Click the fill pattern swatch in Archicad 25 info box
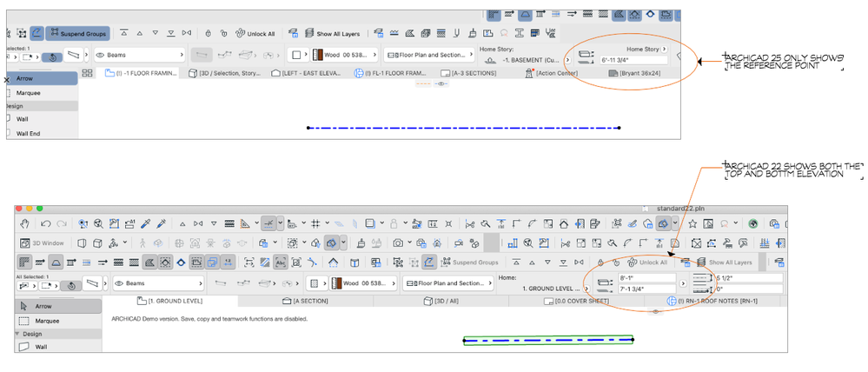This screenshot has width=868, height=372. tap(296, 56)
